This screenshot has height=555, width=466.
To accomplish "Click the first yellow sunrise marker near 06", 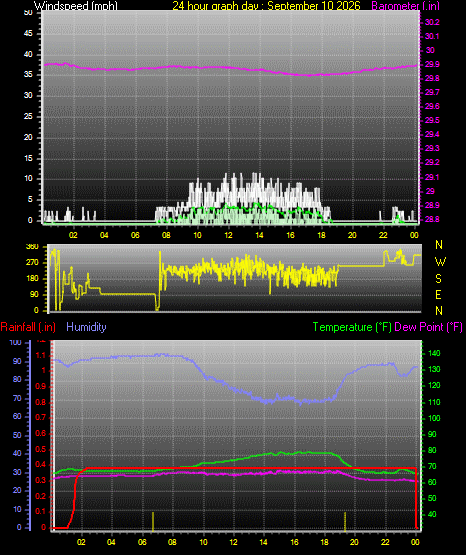I will (x=153, y=521).
